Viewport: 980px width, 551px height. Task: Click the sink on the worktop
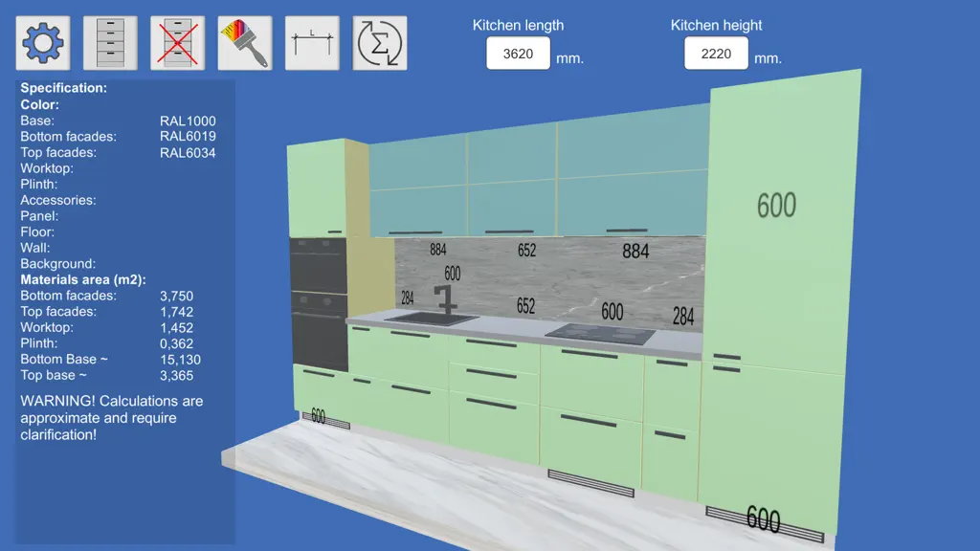[x=432, y=319]
